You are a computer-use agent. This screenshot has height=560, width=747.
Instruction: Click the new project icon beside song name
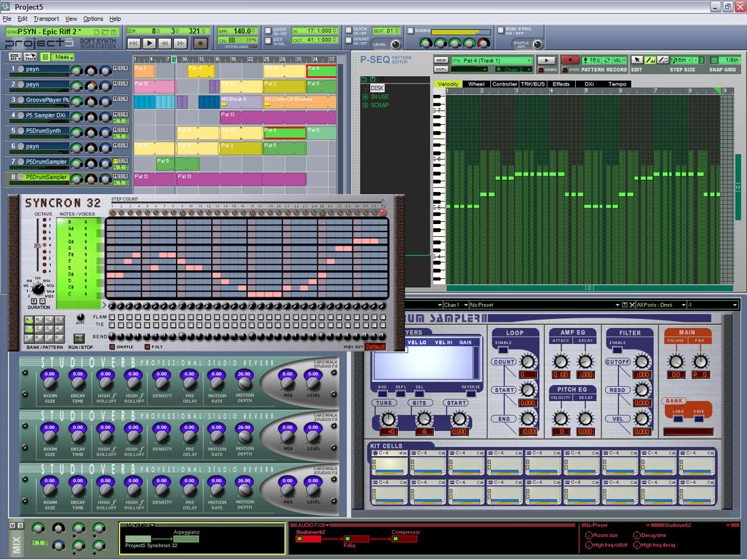[96, 32]
